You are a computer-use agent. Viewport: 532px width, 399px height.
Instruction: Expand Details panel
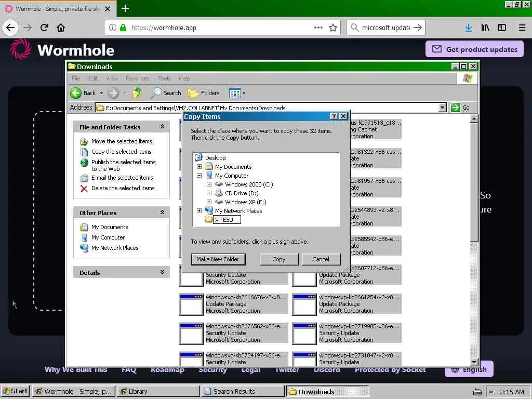click(162, 272)
